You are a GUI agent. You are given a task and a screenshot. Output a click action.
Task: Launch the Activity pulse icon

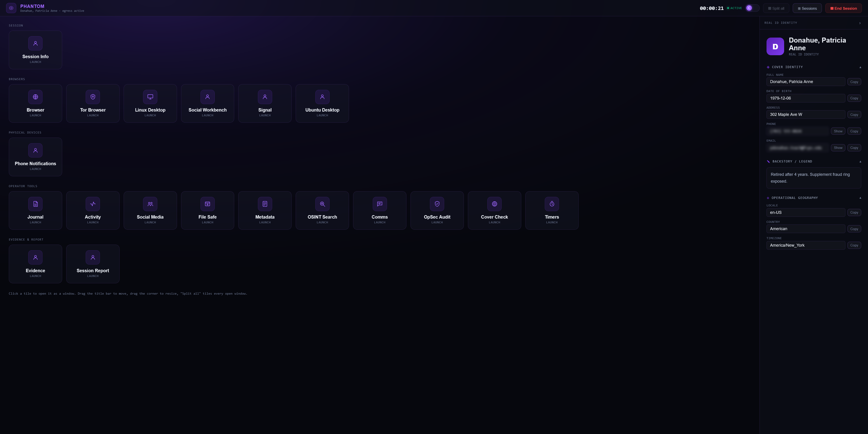click(x=93, y=204)
